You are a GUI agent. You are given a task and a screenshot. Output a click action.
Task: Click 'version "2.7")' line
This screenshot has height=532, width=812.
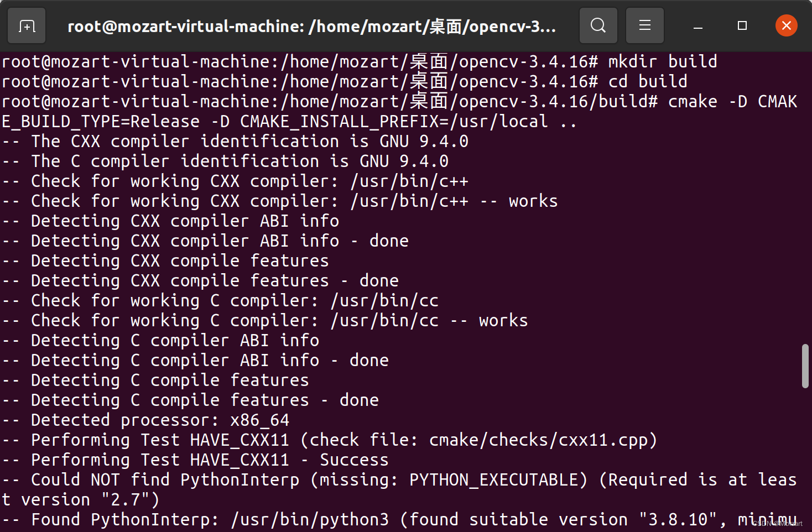(x=81, y=499)
